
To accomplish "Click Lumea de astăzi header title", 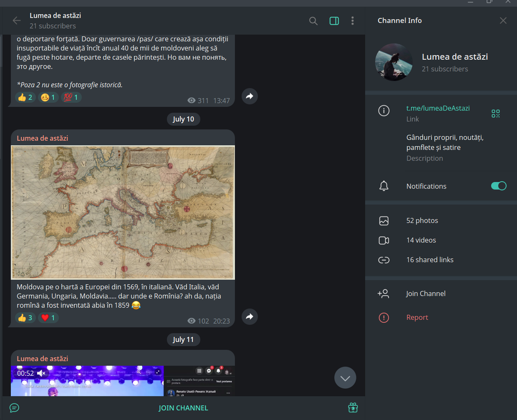I will 55,15.
